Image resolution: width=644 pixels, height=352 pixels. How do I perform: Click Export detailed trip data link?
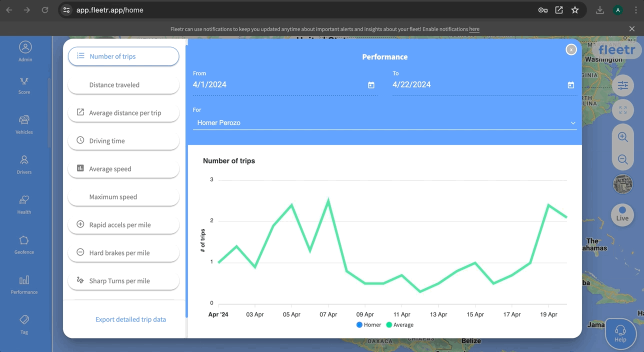tap(130, 319)
